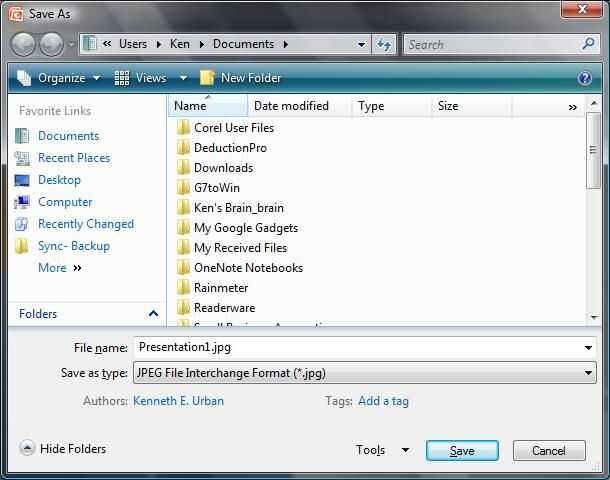The height and width of the screenshot is (480, 610).
Task: Hide Folders toggle arrow button
Action: [27, 448]
